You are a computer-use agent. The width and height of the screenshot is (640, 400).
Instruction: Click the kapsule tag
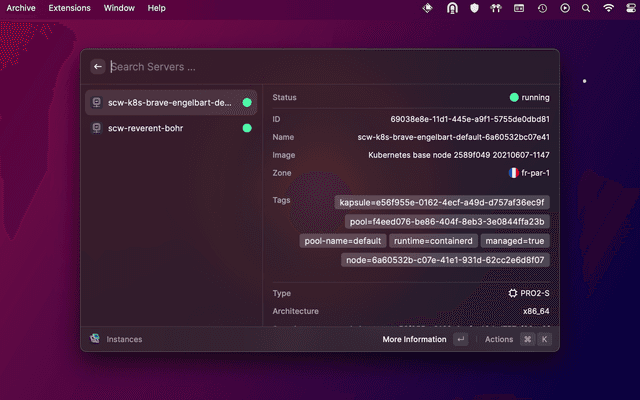click(x=443, y=202)
